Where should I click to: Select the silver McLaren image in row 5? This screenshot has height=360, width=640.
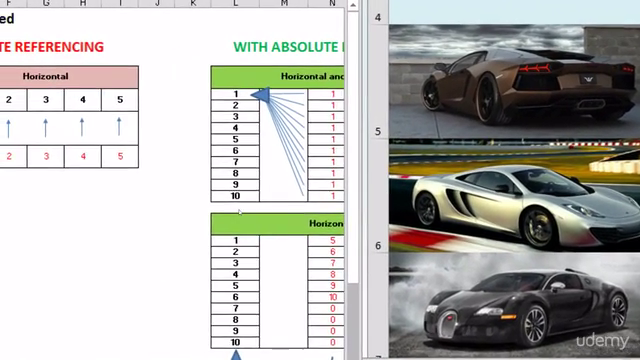pos(514,196)
